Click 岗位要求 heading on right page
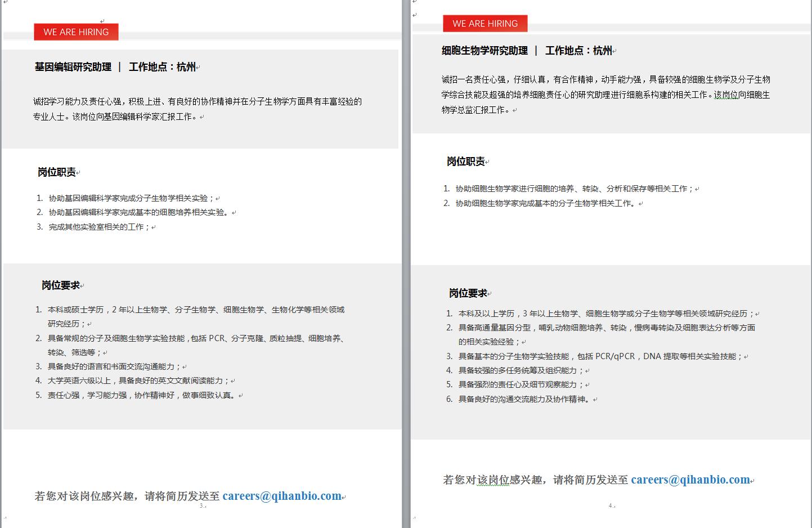The width and height of the screenshot is (812, 528). coord(468,293)
